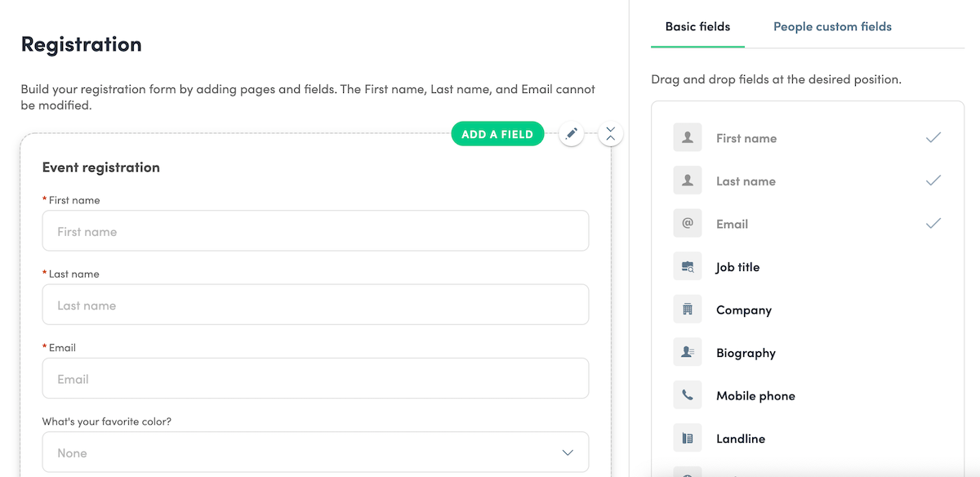
Task: Click the Email at-sign icon
Action: point(688,224)
